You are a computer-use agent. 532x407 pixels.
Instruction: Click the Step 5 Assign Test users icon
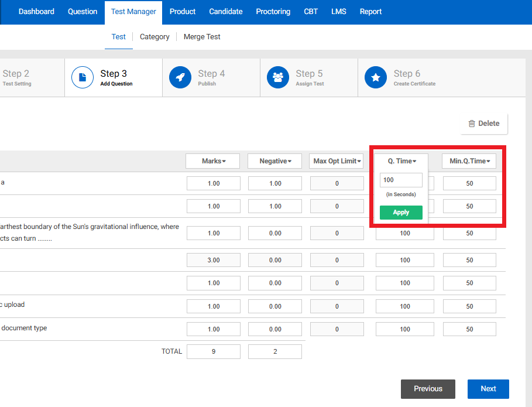278,77
